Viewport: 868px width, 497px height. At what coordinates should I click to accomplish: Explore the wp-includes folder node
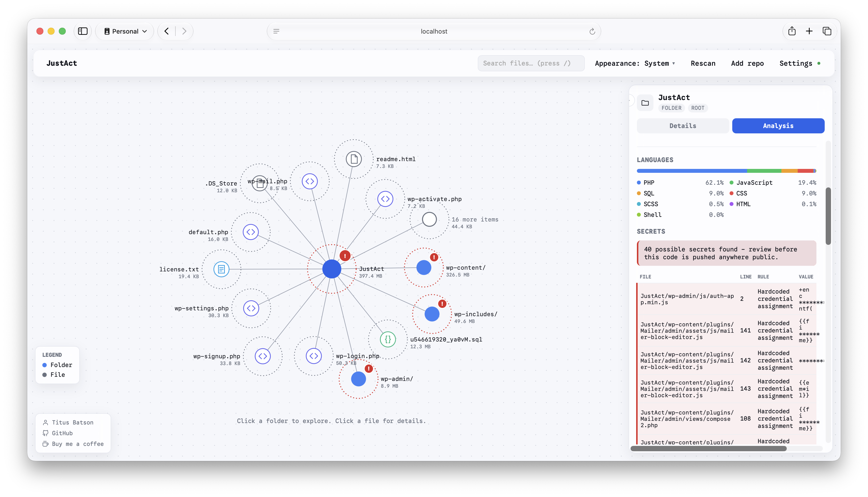click(x=432, y=314)
